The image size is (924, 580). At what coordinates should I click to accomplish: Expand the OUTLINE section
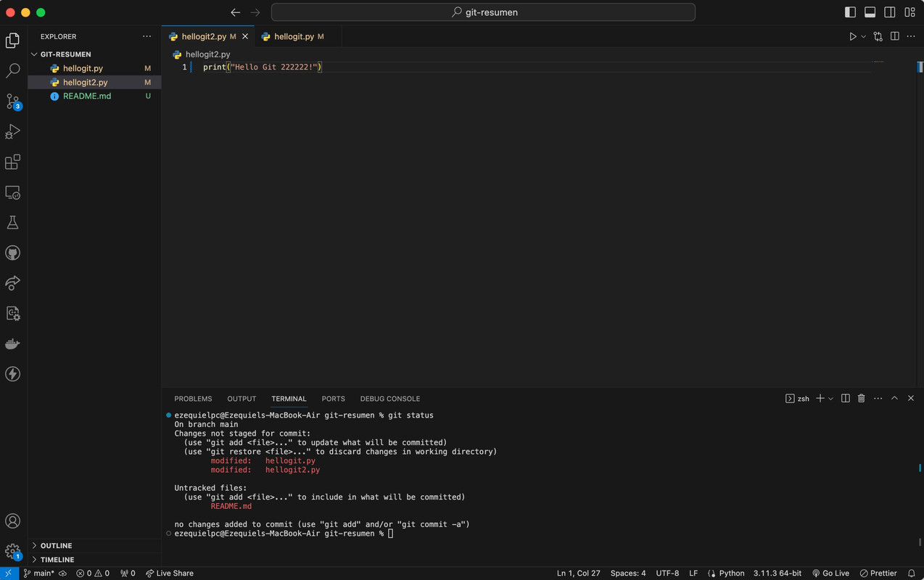click(x=94, y=546)
